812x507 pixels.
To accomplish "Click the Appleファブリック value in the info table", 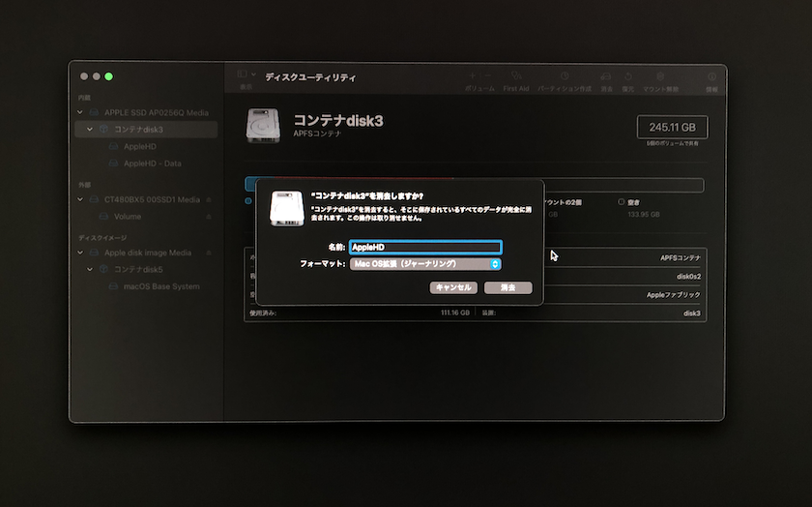I will (x=673, y=294).
